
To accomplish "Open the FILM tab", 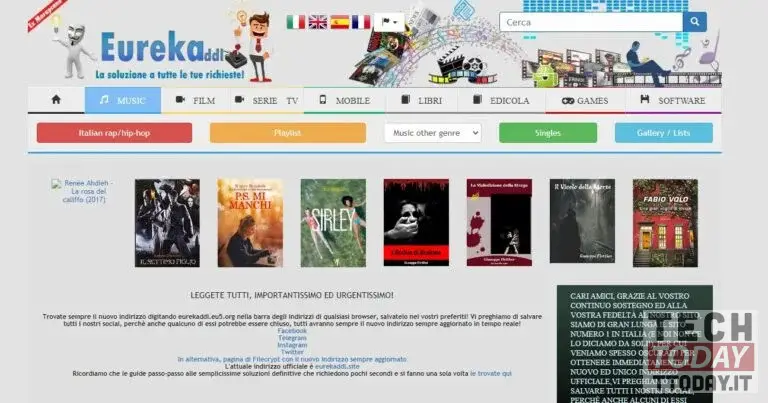I will pyautogui.click(x=195, y=100).
